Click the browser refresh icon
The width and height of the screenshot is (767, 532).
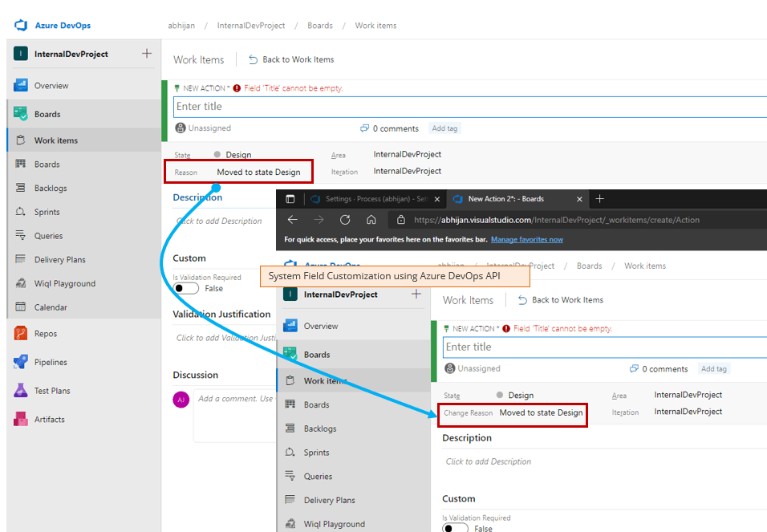tap(345, 220)
